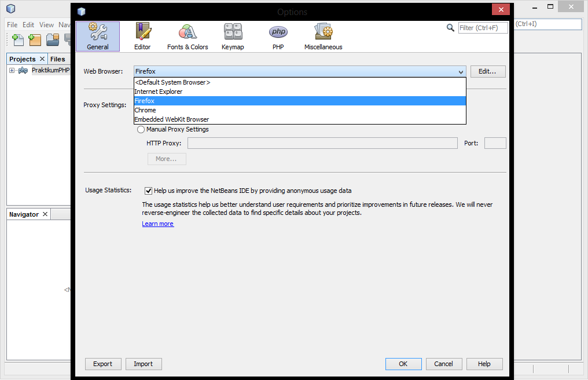Uncheck the anonymous usage data checkbox
This screenshot has height=380, width=588.
click(x=148, y=190)
